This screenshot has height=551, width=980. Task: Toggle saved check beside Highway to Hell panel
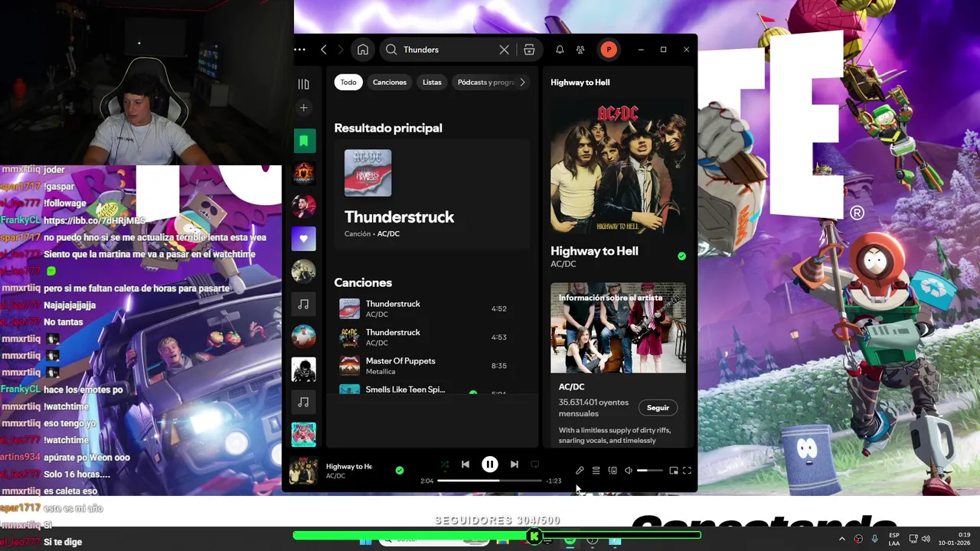[681, 256]
